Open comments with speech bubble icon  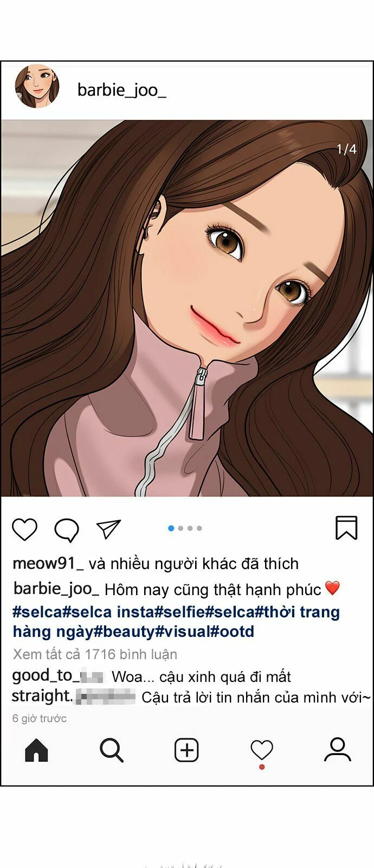click(67, 529)
